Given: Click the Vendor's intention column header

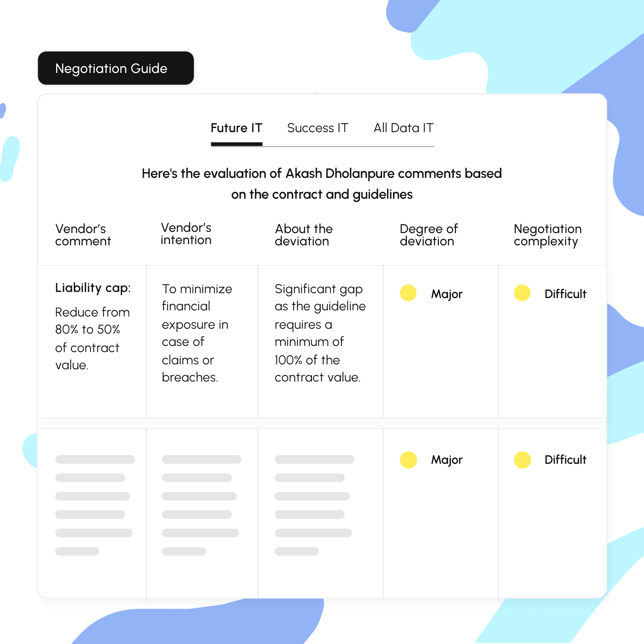Looking at the screenshot, I should [x=186, y=234].
